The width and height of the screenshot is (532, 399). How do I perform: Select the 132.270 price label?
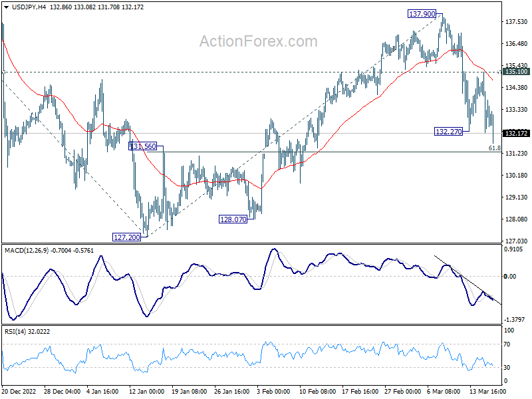(448, 132)
